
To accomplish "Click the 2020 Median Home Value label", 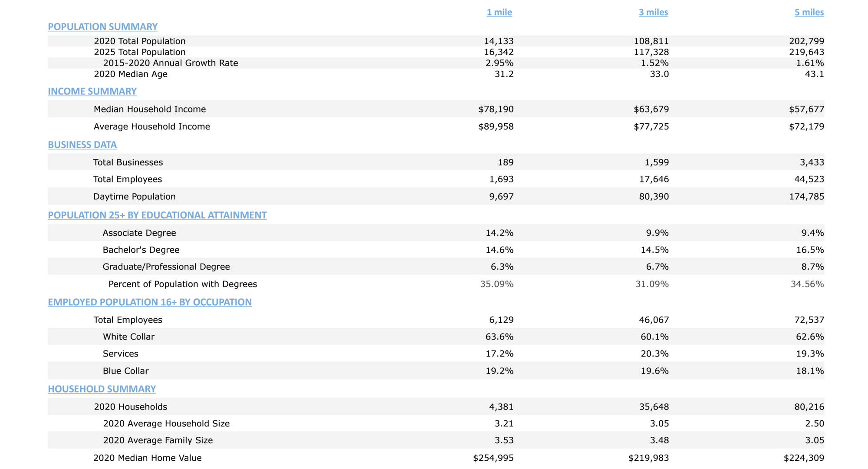I will coord(148,458).
